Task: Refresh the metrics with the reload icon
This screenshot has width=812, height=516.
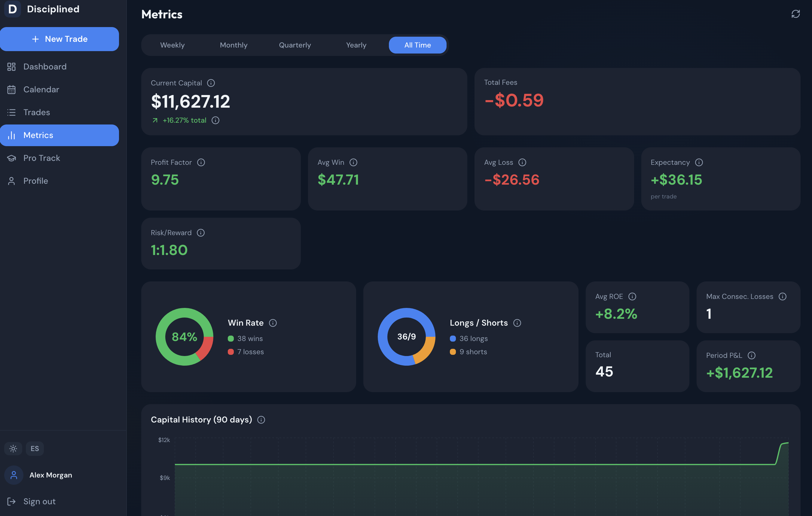Action: [x=796, y=14]
